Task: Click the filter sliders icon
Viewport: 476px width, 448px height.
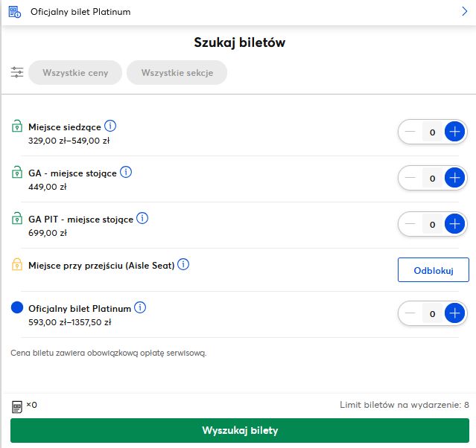Action: pos(17,72)
